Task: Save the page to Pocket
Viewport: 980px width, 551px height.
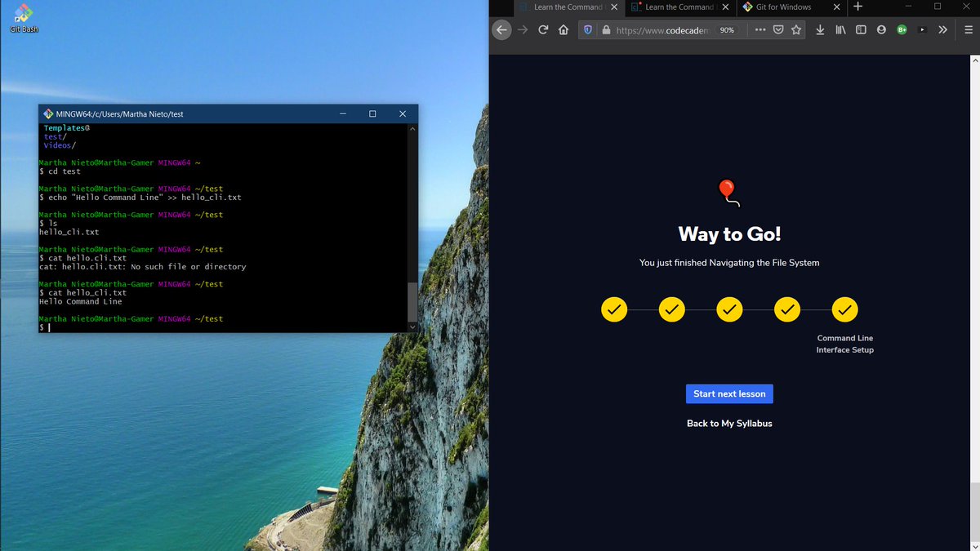Action: [x=778, y=29]
